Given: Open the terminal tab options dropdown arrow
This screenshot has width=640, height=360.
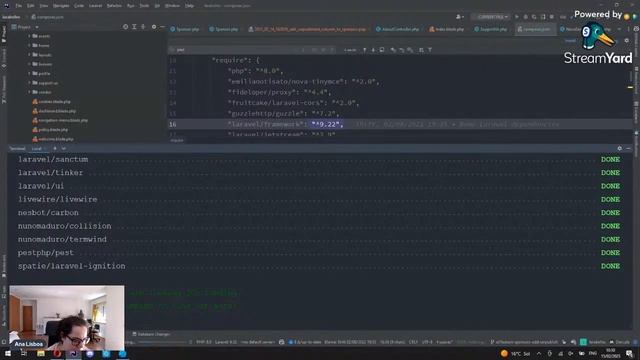Looking at the screenshot, I should pos(64,149).
